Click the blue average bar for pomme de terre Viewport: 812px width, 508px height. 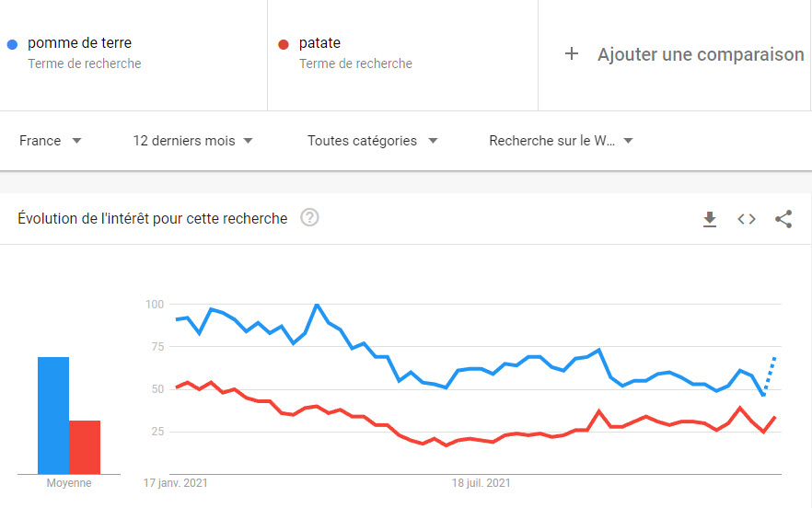(53, 414)
